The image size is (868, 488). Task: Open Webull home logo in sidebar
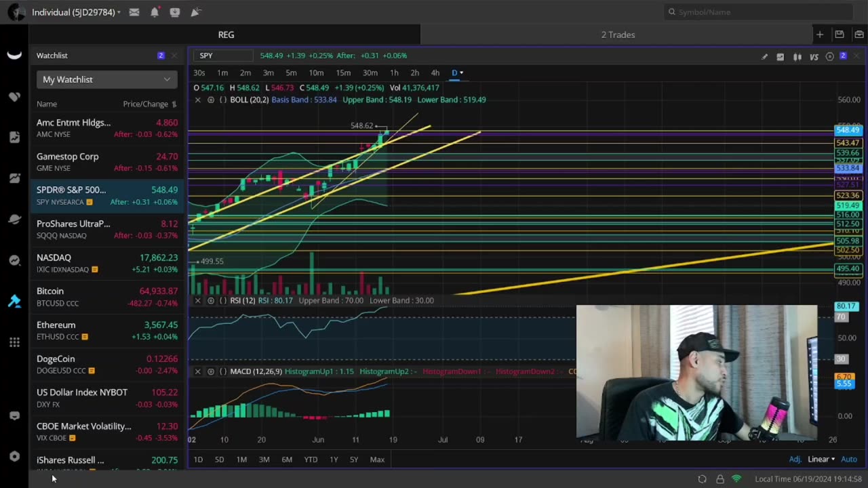[14, 56]
